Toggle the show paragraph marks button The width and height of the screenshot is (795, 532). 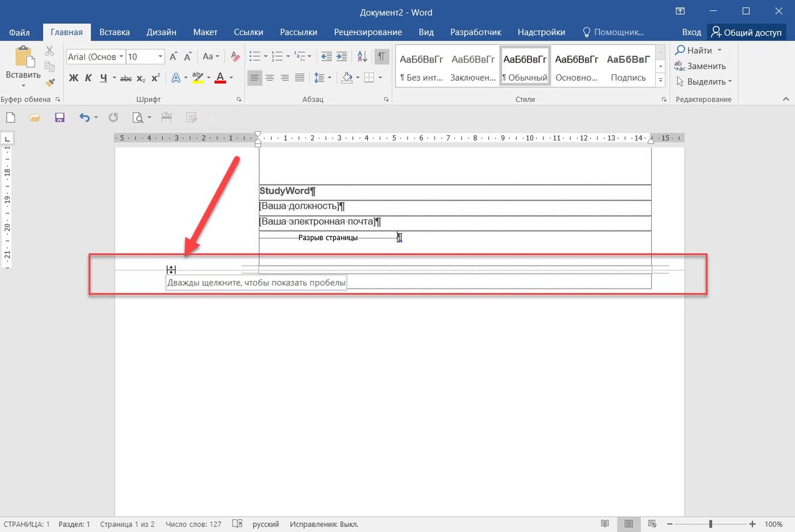[382, 57]
